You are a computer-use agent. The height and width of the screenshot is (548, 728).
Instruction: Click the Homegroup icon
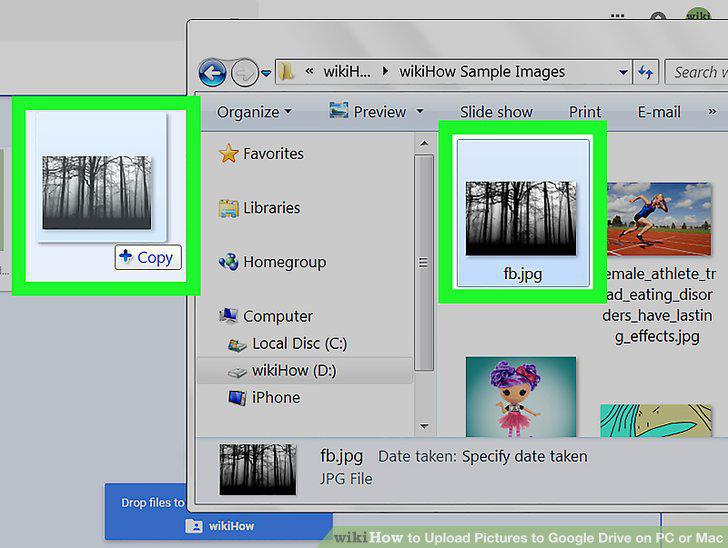click(228, 262)
